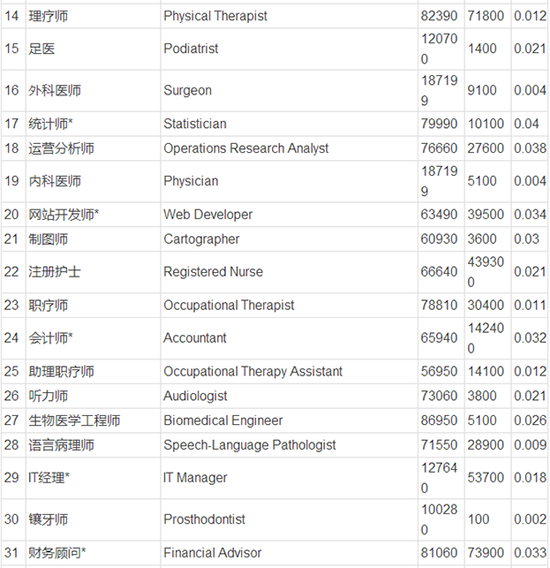Select the Registered Nurse cell

coord(288,272)
